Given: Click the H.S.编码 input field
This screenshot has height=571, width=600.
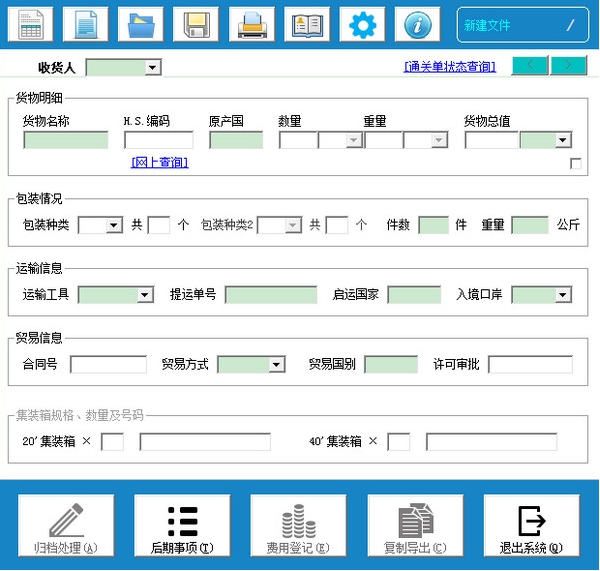Looking at the screenshot, I should (x=159, y=140).
